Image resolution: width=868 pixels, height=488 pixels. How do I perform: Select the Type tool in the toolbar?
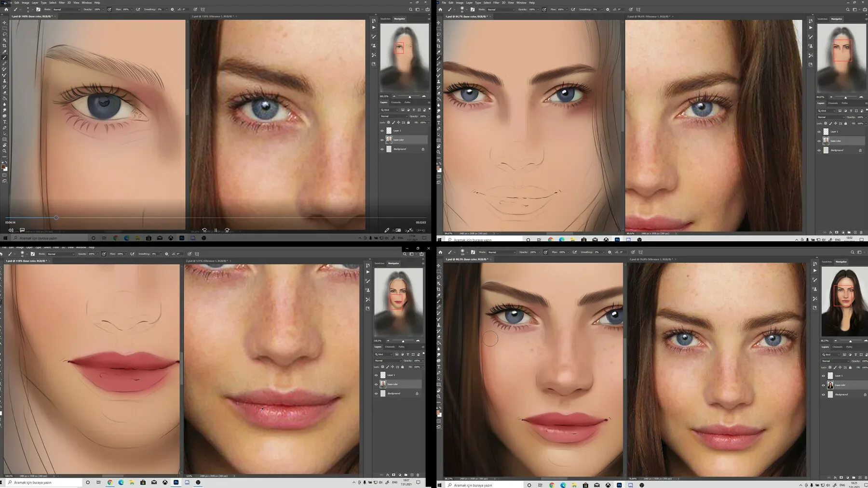pyautogui.click(x=4, y=120)
